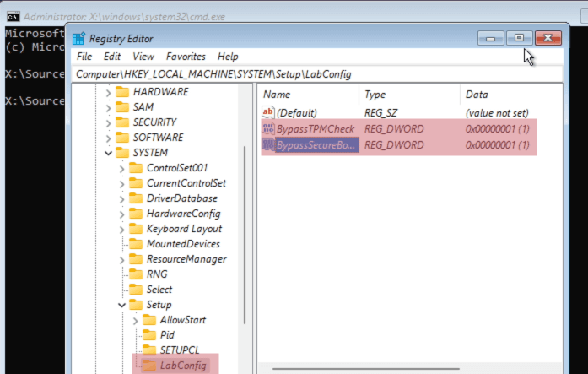The width and height of the screenshot is (588, 374).
Task: Click the BypassSecureBoot DWORD value icon
Action: pyautogui.click(x=268, y=145)
